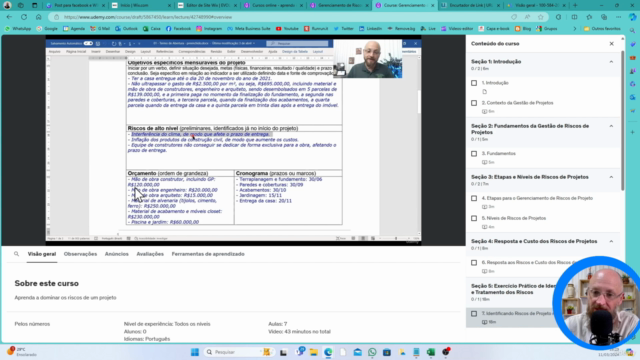Open the Windows Start menu
Viewport: 640px width, 360px height.
(195, 352)
